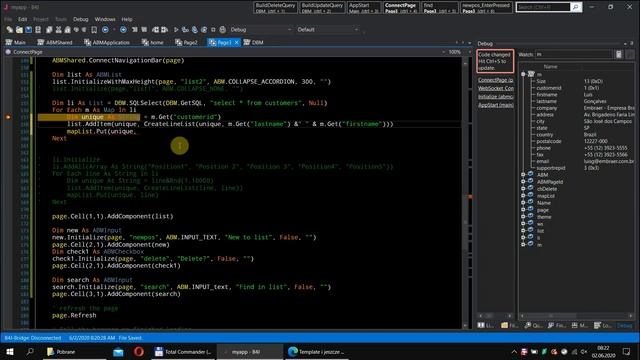The width and height of the screenshot is (640, 360).
Task: Jump to BuildUpdateQuery recent sub button
Action: (x=322, y=7)
